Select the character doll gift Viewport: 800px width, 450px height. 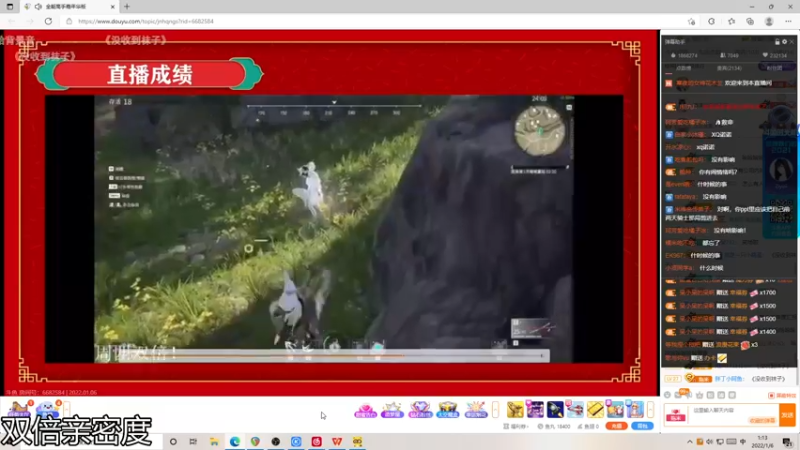coord(635,409)
